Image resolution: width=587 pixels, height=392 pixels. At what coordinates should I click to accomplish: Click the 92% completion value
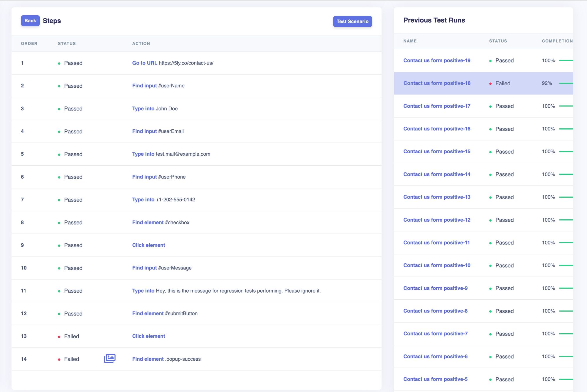point(547,83)
